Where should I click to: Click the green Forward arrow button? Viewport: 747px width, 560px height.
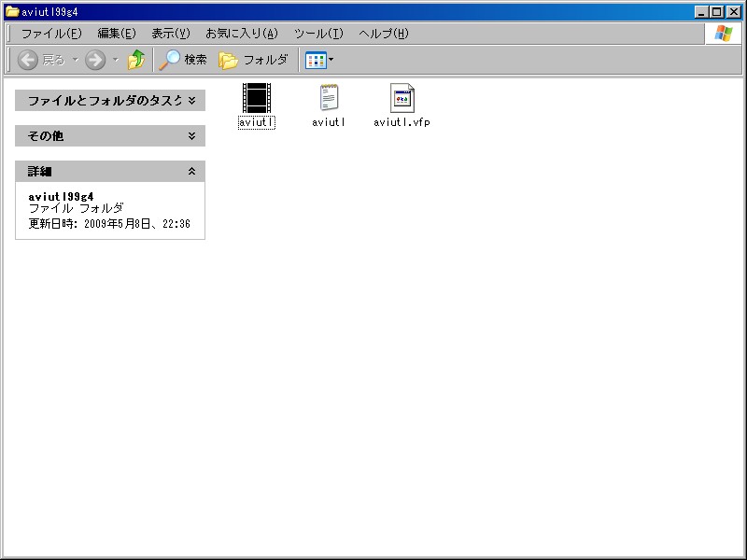point(95,60)
